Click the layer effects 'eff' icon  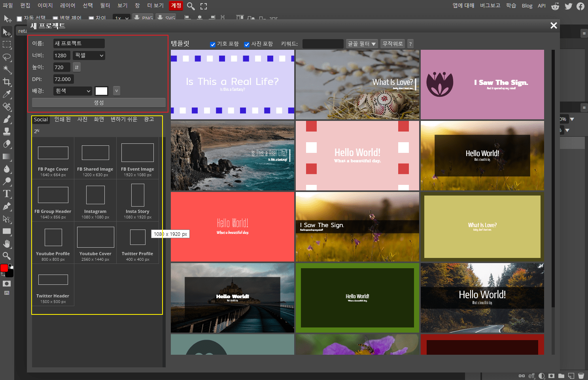(531, 376)
